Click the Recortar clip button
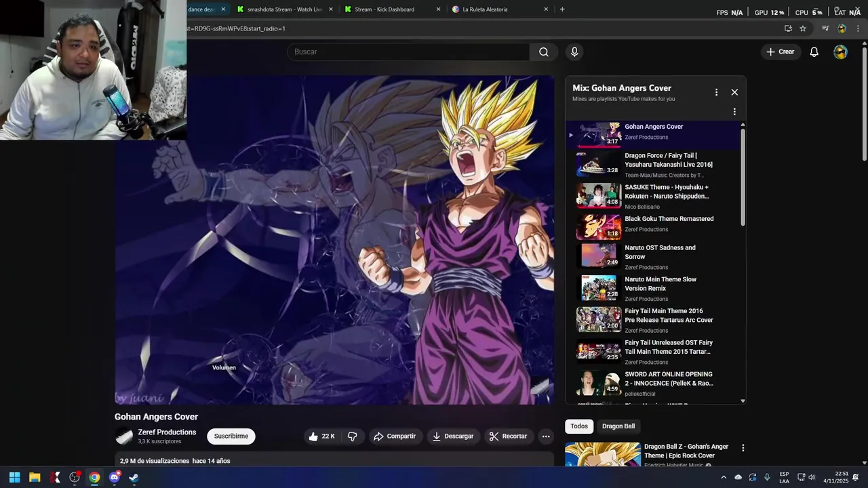Image resolution: width=868 pixels, height=488 pixels. pyautogui.click(x=509, y=436)
